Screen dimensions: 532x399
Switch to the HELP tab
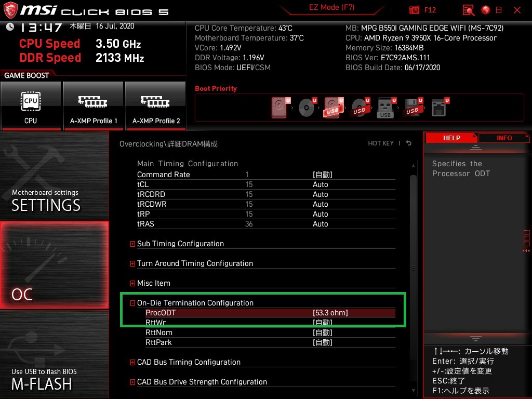click(x=451, y=138)
